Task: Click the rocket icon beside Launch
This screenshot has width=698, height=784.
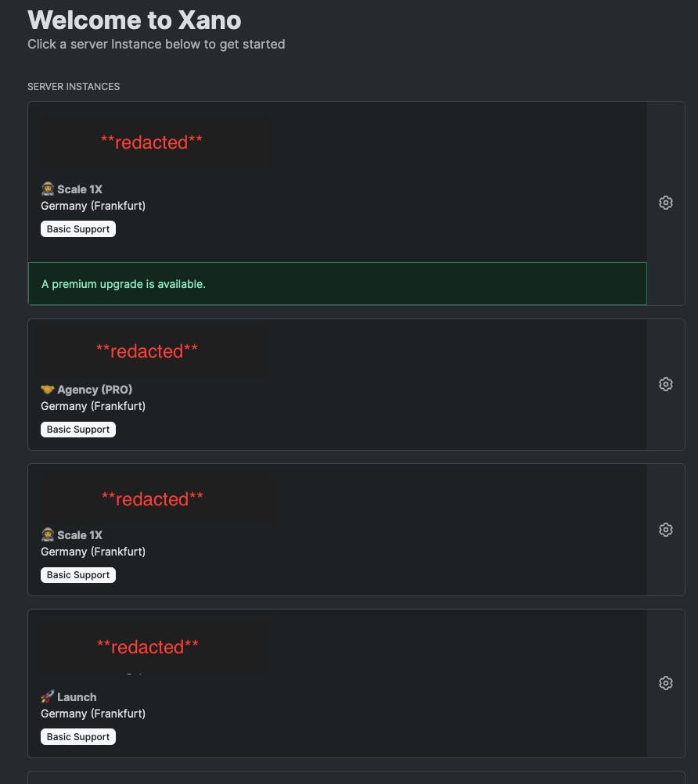Action: pos(48,696)
